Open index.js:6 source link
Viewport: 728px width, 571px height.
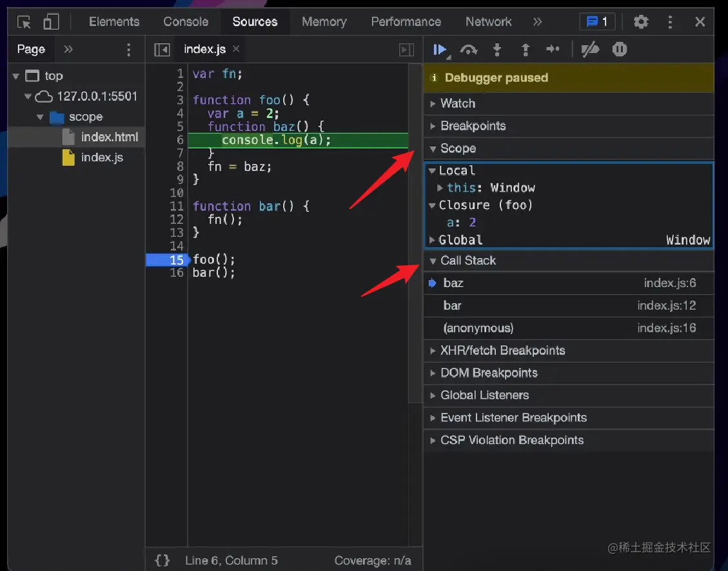(669, 283)
